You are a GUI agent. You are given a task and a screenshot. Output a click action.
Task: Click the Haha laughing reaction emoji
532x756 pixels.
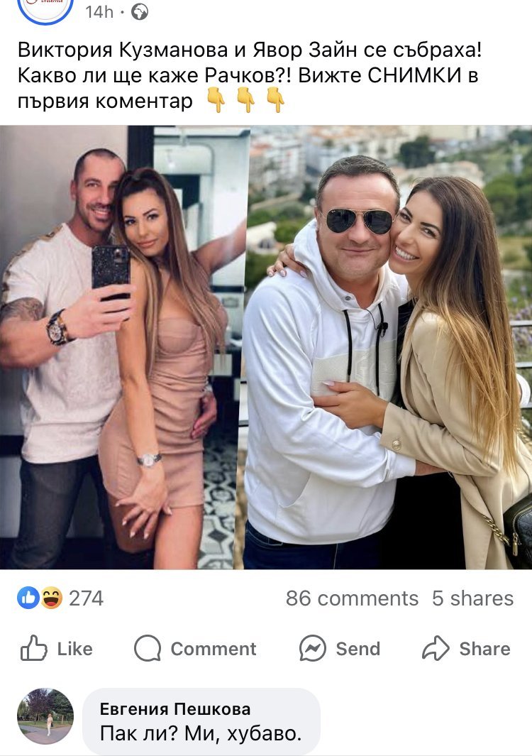[x=51, y=598]
